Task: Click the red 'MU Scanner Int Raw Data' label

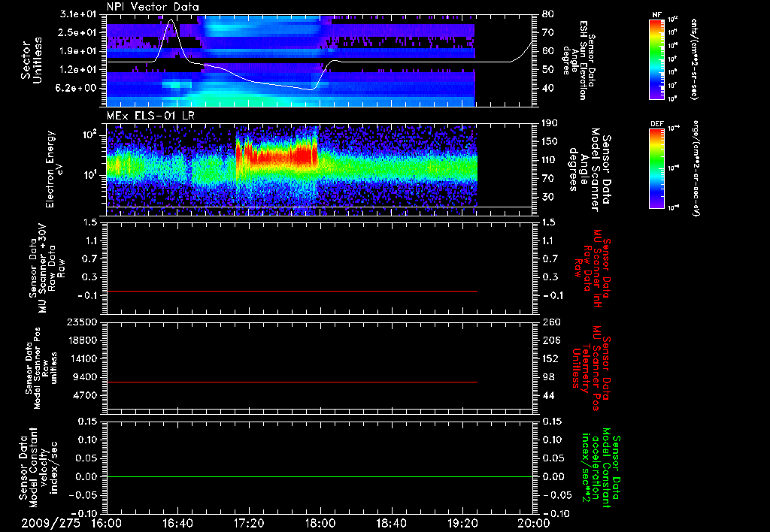Action: pos(593,268)
